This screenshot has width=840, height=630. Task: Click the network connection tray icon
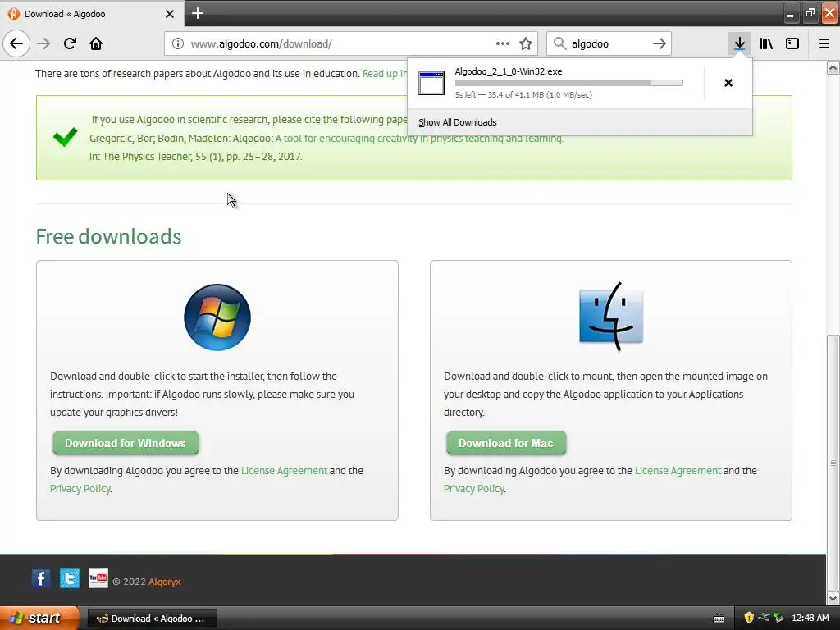[x=764, y=618]
